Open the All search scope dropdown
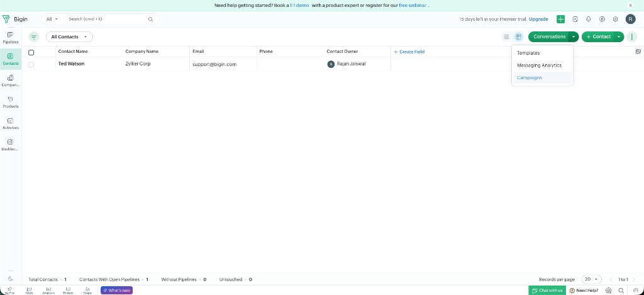 click(52, 19)
